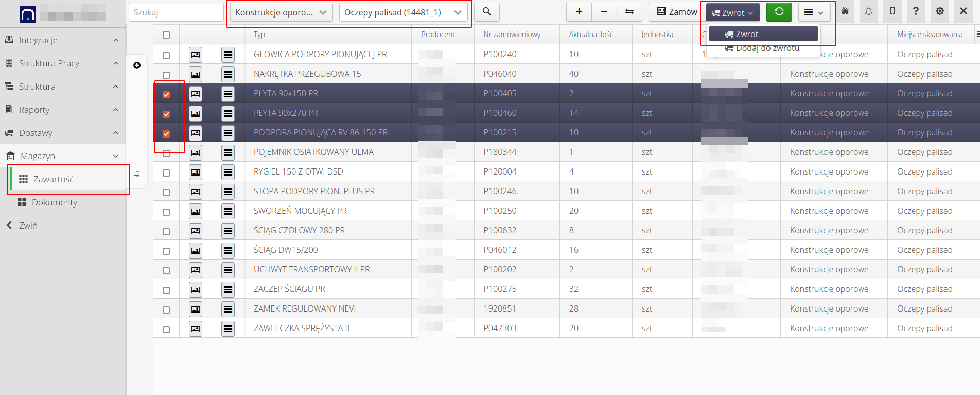Click the green refresh button
This screenshot has width=980, height=395.
(x=779, y=12)
